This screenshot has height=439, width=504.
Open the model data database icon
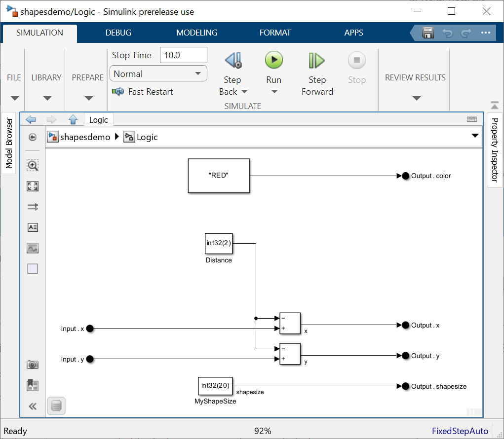tap(56, 406)
